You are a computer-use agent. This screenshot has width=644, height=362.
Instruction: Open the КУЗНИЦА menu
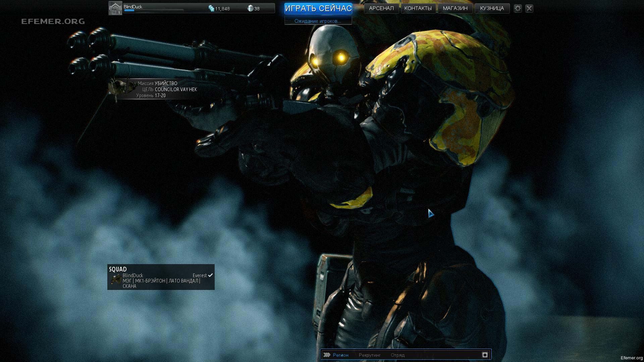click(492, 8)
